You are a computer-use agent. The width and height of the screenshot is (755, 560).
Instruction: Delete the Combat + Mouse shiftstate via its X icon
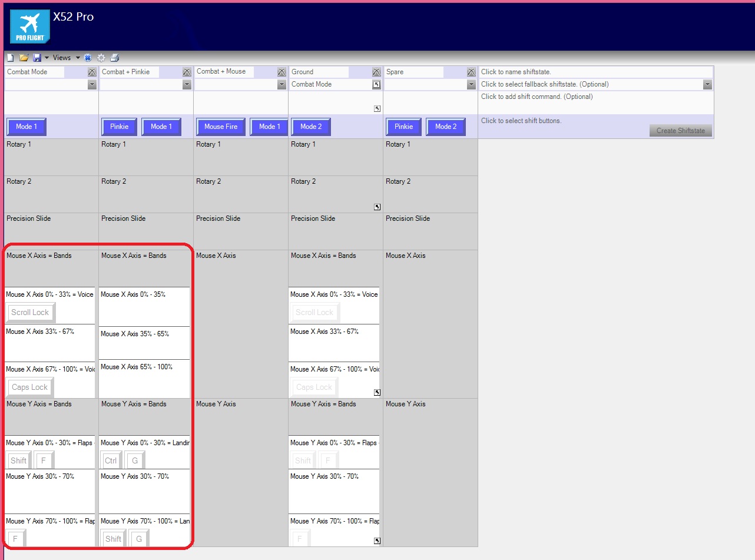click(x=282, y=72)
